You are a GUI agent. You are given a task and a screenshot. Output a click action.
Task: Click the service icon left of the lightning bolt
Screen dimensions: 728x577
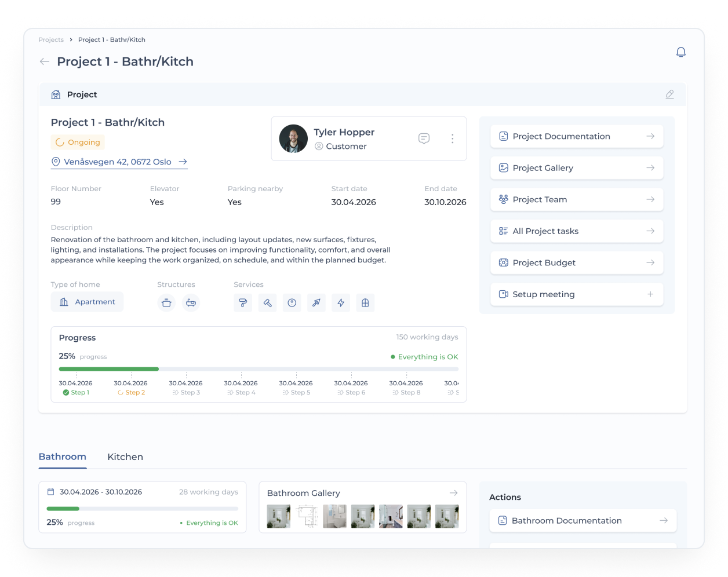click(316, 302)
